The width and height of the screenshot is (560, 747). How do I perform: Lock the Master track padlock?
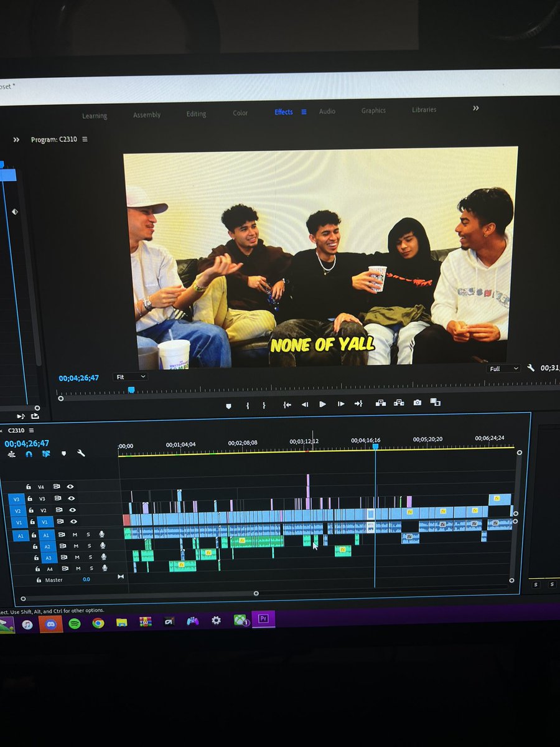click(x=39, y=580)
